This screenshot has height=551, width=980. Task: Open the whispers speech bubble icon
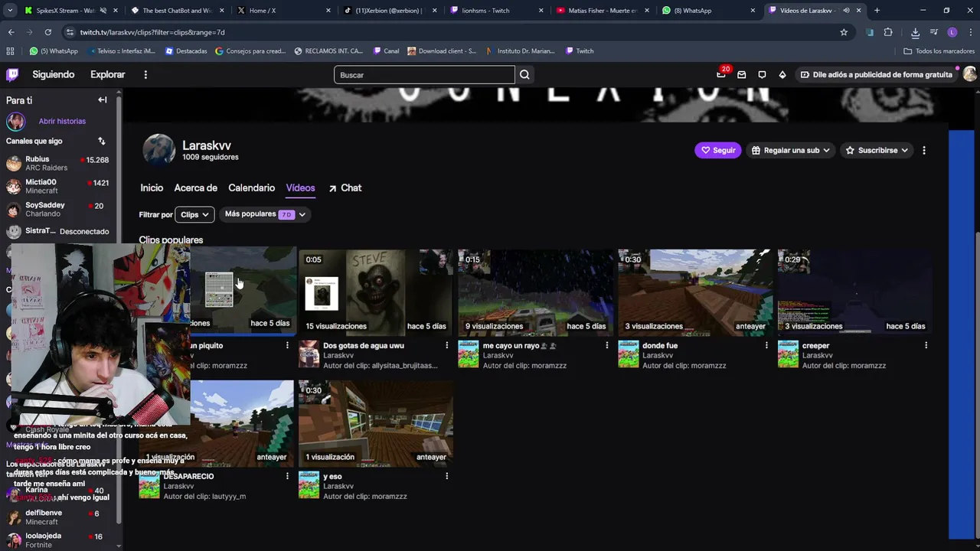coord(762,74)
